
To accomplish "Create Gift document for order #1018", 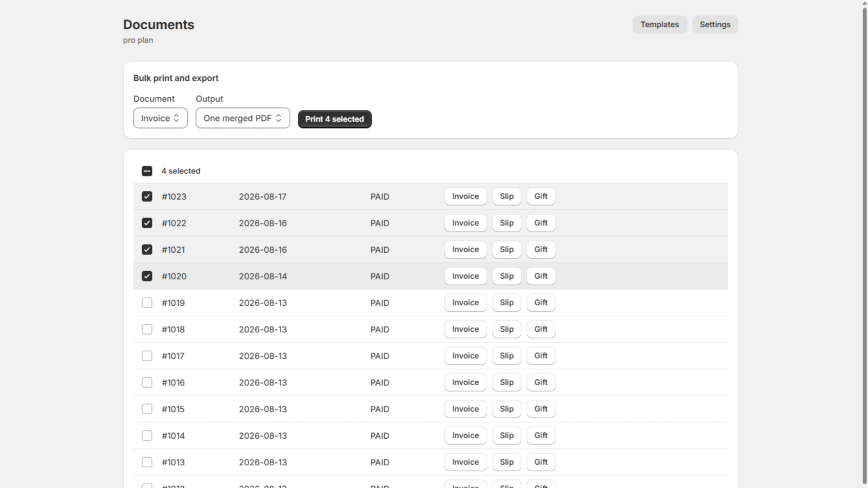I will 541,329.
